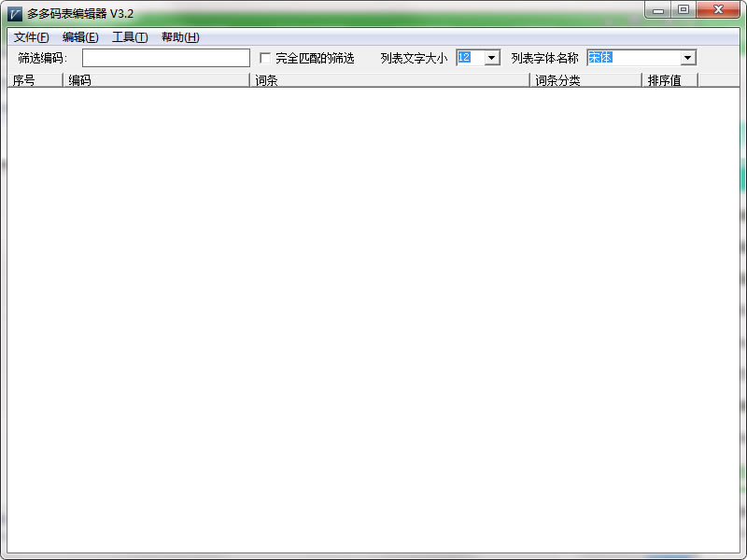Sort by the 序号 column header
Screen dimensions: 747x560
tap(35, 80)
